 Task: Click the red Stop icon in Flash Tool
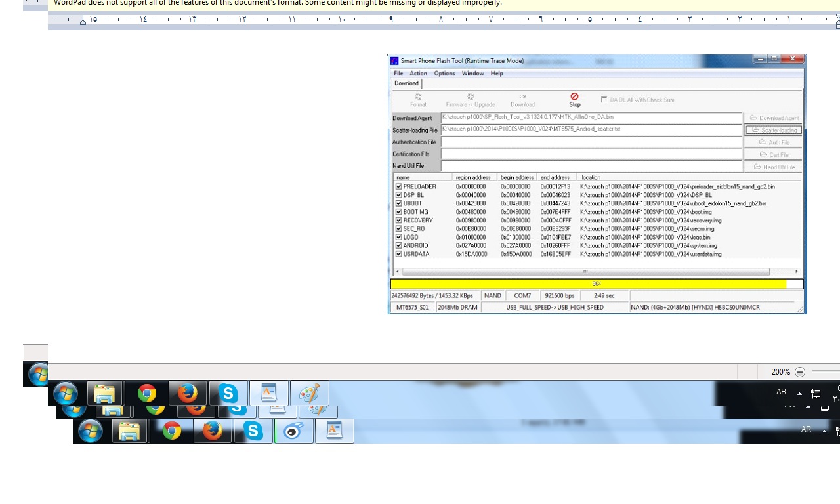[575, 96]
